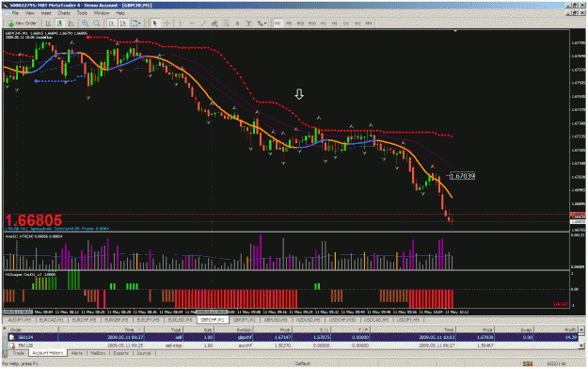
Task: Open the arrows objects dropdown
Action: click(x=262, y=24)
